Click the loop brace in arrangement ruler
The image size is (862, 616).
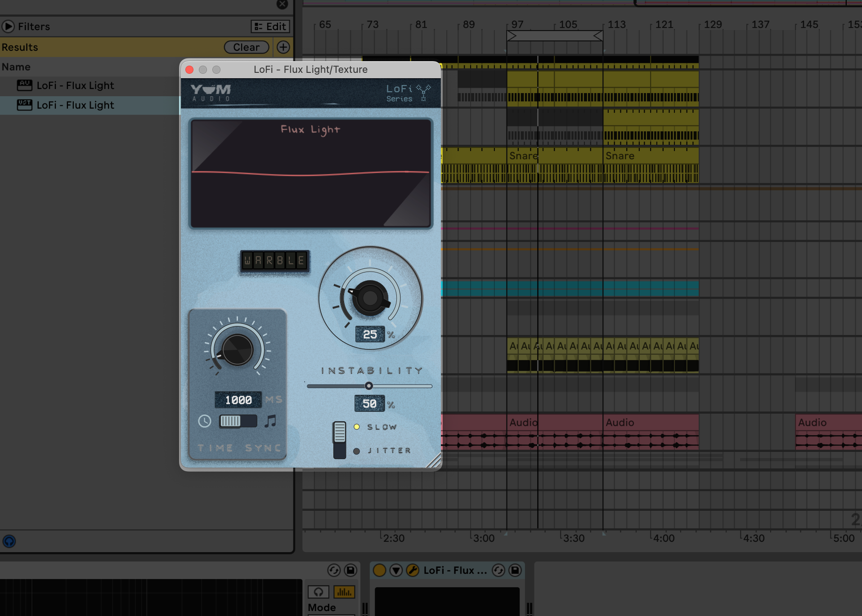click(555, 36)
